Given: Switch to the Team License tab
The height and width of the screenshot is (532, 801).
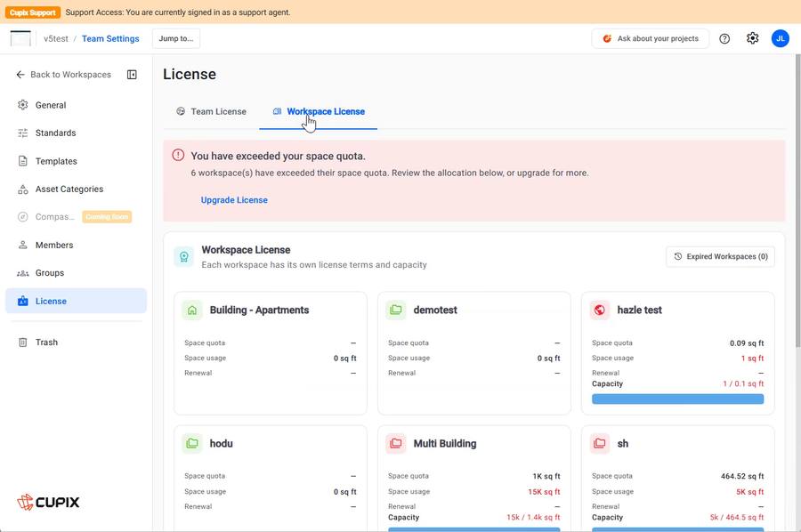Looking at the screenshot, I should tap(212, 111).
